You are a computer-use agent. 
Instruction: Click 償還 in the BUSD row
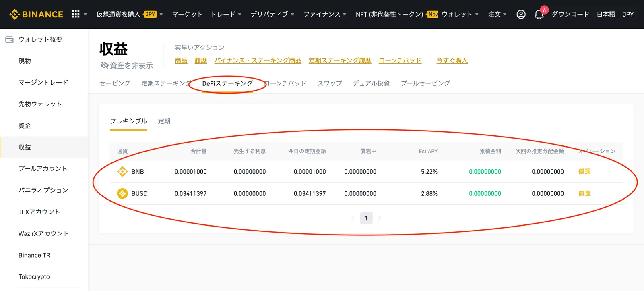point(584,193)
